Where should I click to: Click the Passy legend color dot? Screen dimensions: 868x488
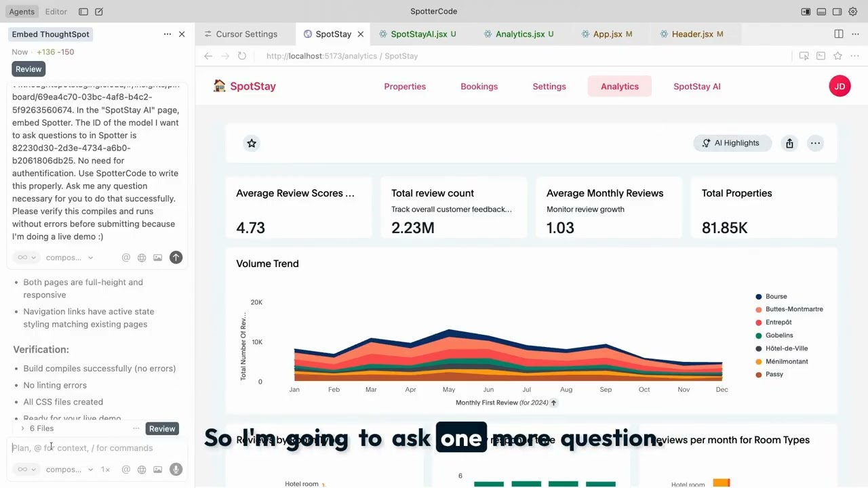coord(759,374)
